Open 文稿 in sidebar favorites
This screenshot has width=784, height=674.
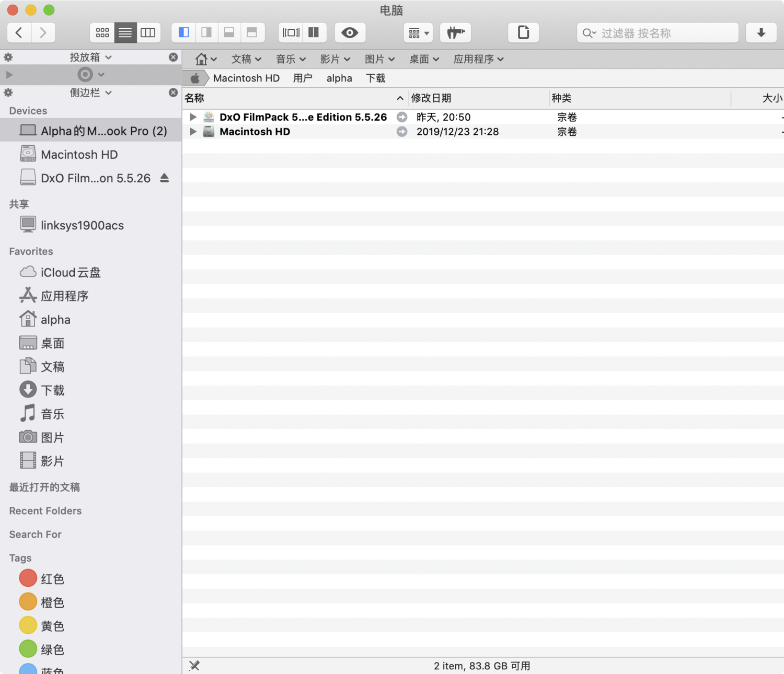click(91, 367)
